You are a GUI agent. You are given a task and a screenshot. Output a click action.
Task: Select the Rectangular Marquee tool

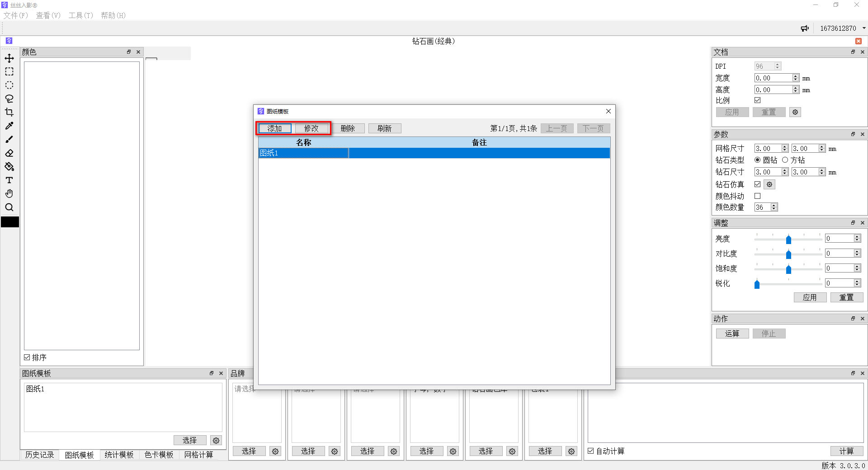(9, 72)
